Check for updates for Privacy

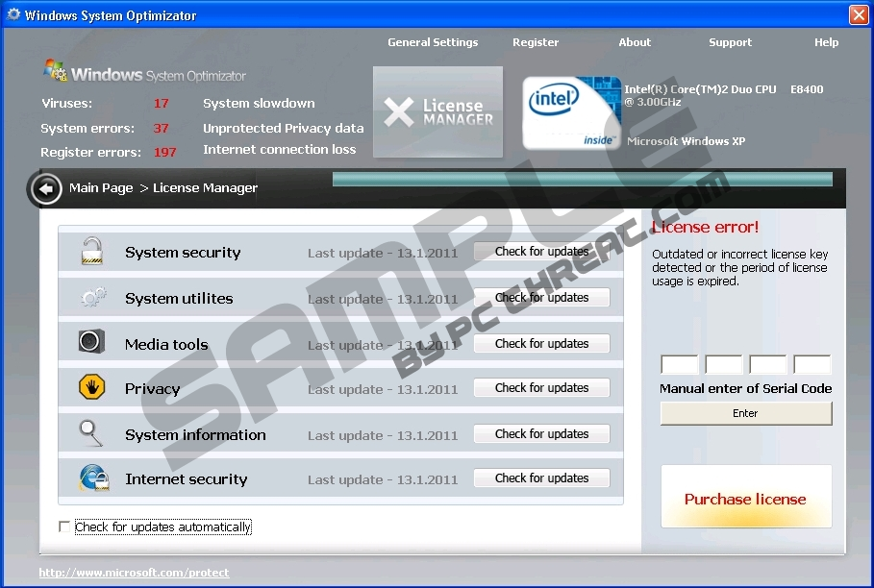[x=541, y=387]
